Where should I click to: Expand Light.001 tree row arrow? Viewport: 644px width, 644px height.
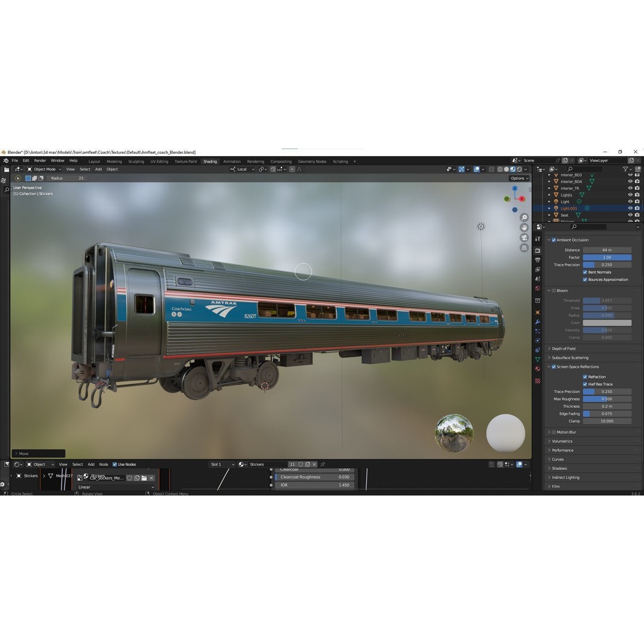tap(549, 208)
